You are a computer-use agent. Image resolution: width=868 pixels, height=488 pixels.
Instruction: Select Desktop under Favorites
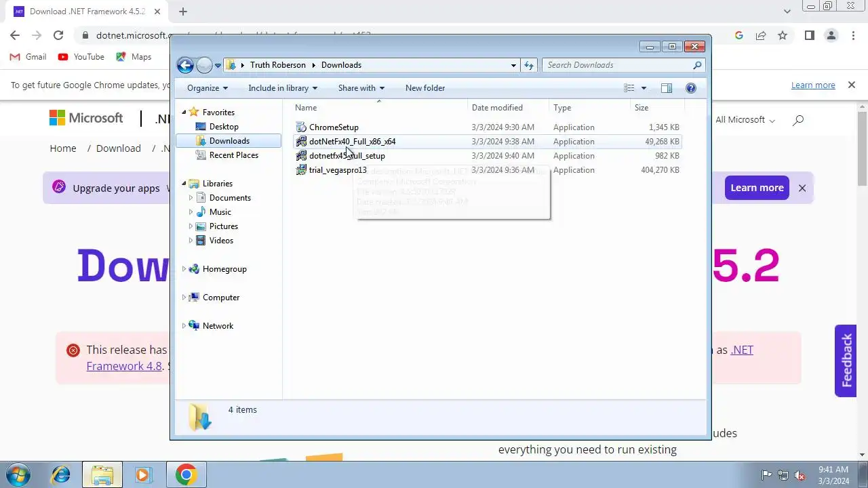coord(224,127)
